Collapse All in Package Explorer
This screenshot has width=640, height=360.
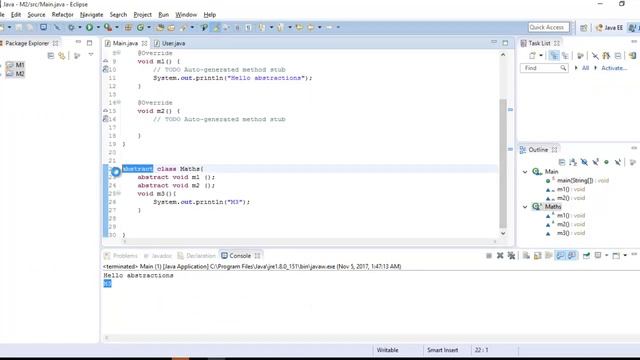(x=51, y=56)
